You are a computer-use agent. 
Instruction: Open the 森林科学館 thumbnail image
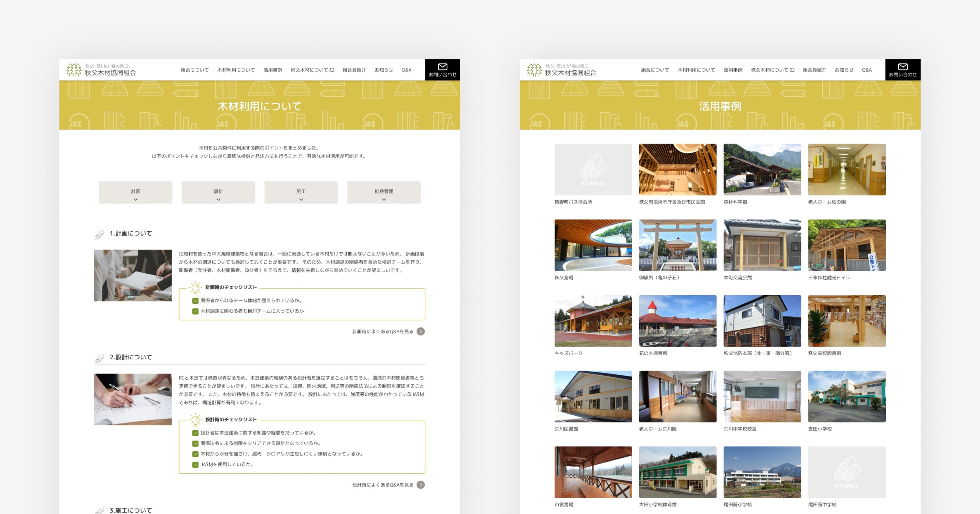[x=762, y=169]
